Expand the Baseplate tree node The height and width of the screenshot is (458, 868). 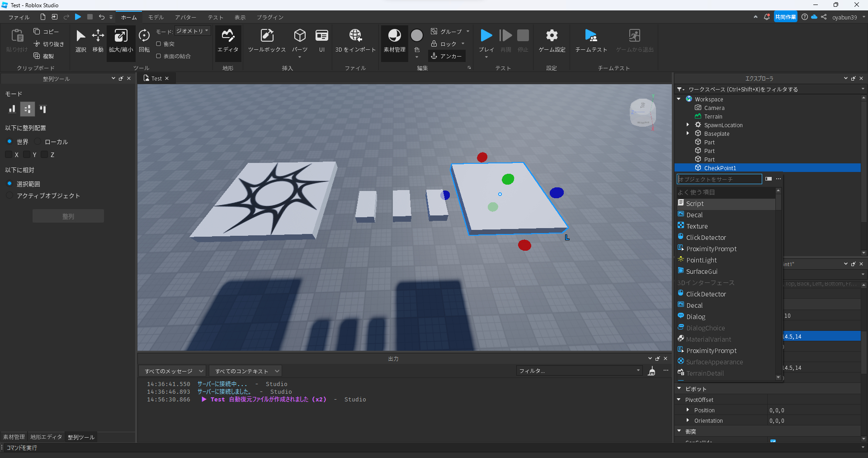pyautogui.click(x=688, y=134)
